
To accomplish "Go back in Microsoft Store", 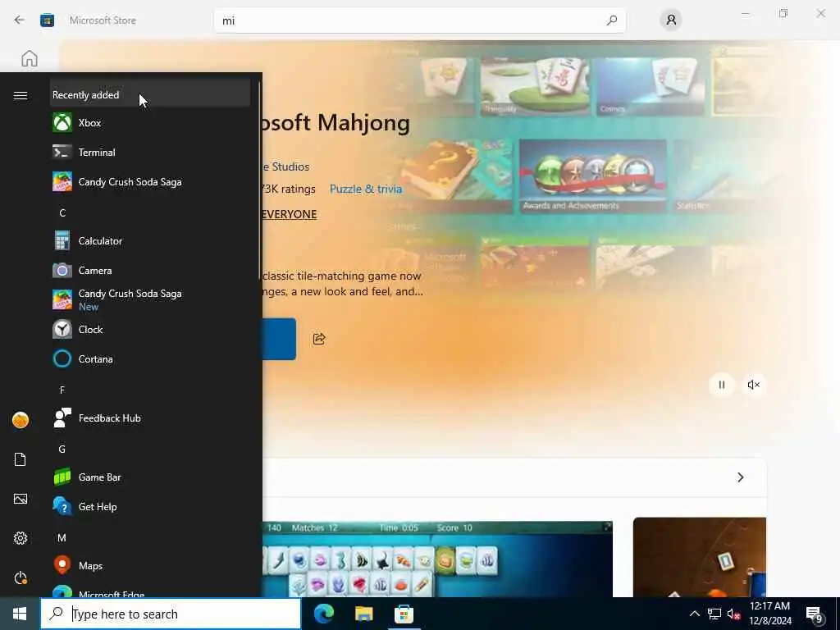I will [20, 21].
